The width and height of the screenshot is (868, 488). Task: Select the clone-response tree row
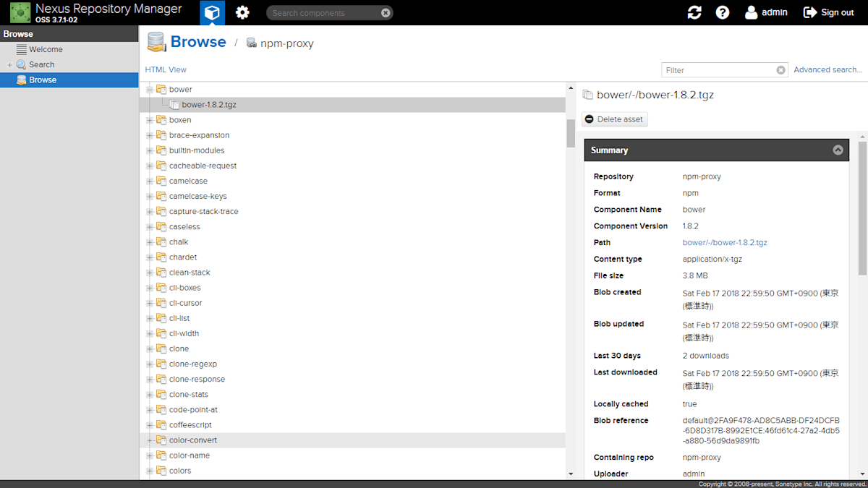(352, 379)
